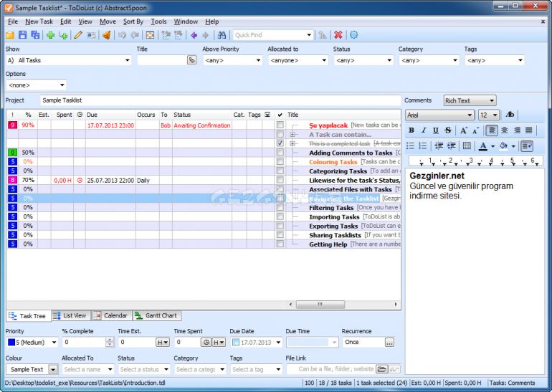This screenshot has width=552, height=392.
Task: Open the Rich Text comments format dropdown
Action: coord(492,100)
